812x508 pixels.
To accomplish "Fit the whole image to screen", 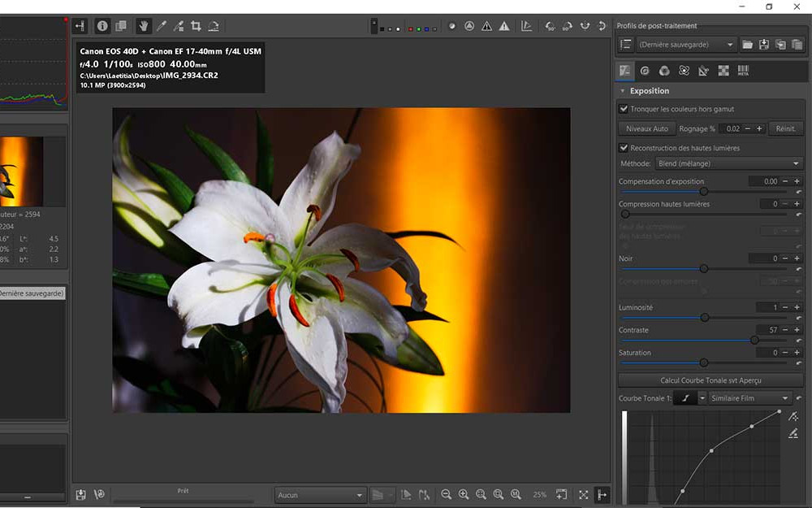I will (481, 494).
